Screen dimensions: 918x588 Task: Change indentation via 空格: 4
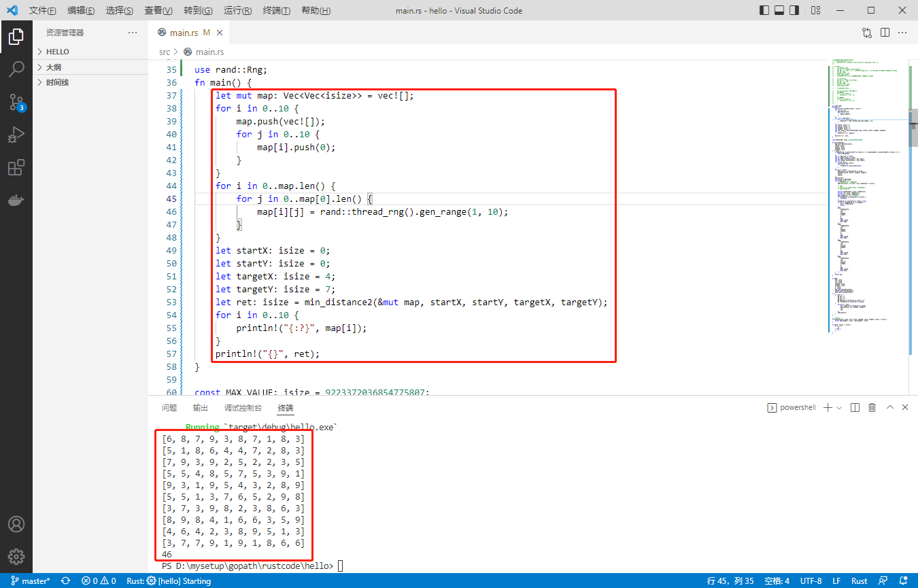[777, 581]
